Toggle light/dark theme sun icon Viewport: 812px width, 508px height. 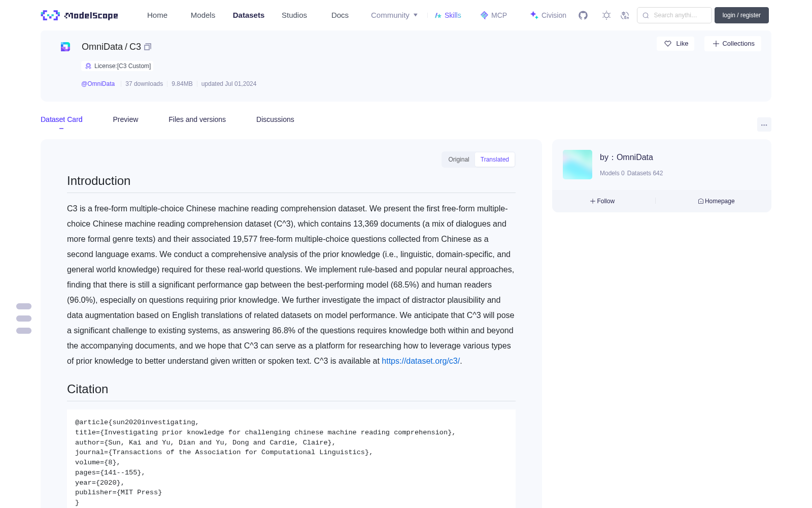(606, 15)
